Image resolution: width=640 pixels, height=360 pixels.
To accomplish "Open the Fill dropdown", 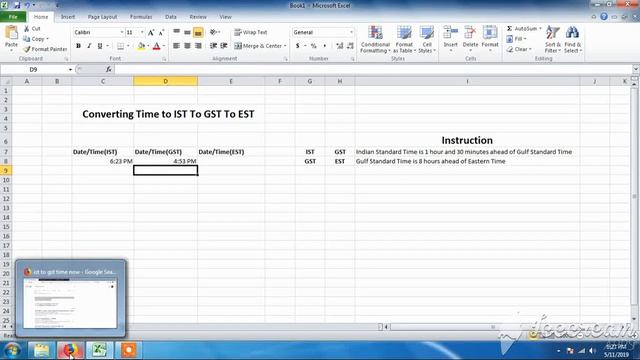I will (516, 39).
